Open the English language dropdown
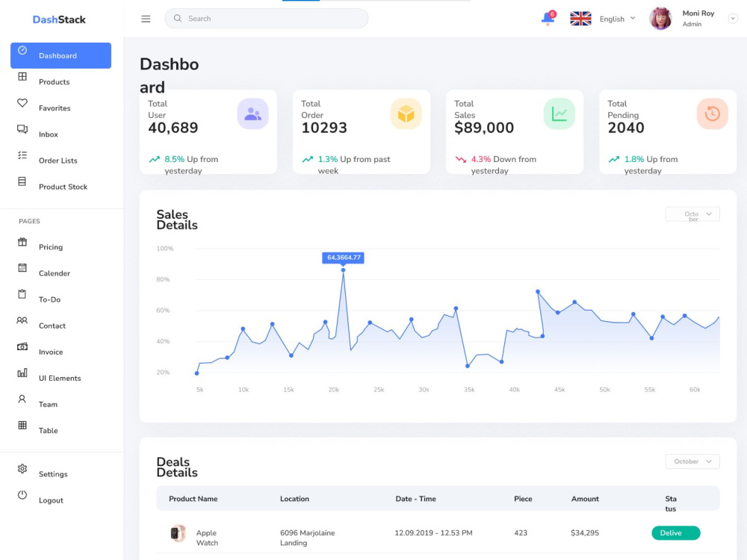Screen dimensions: 747x560 618,19
